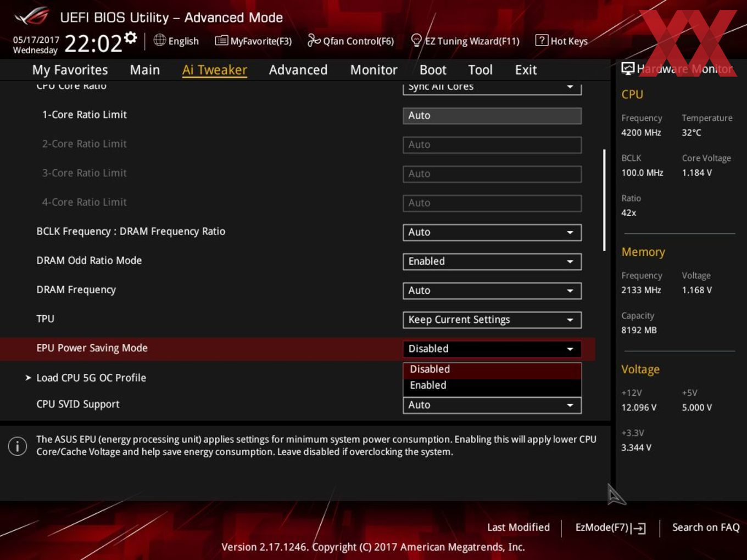Click the 5.000 V reading
This screenshot has width=747, height=560.
click(x=696, y=407)
